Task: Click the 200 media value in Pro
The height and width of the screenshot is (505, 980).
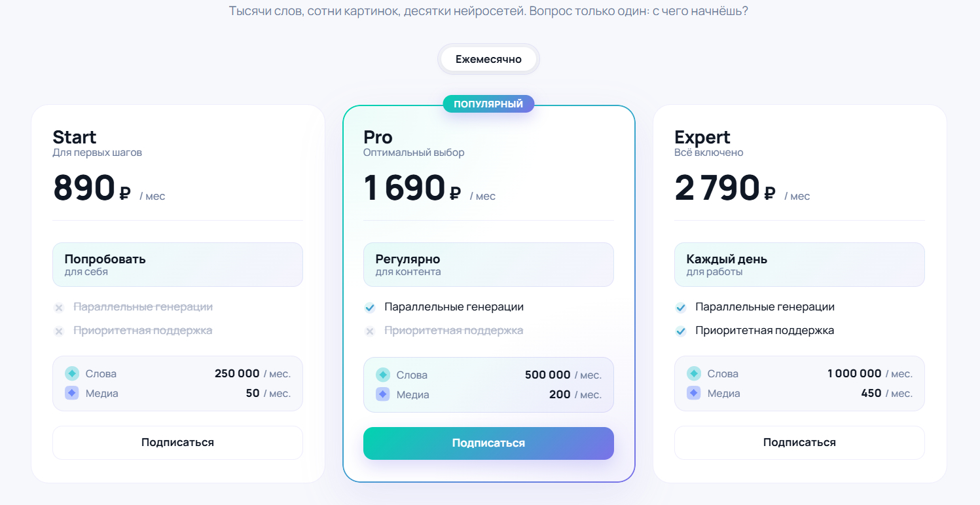Action: pyautogui.click(x=560, y=395)
